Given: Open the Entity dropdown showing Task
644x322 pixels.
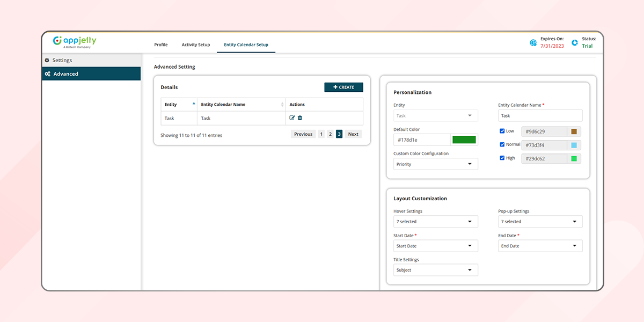Looking at the screenshot, I should (x=435, y=115).
